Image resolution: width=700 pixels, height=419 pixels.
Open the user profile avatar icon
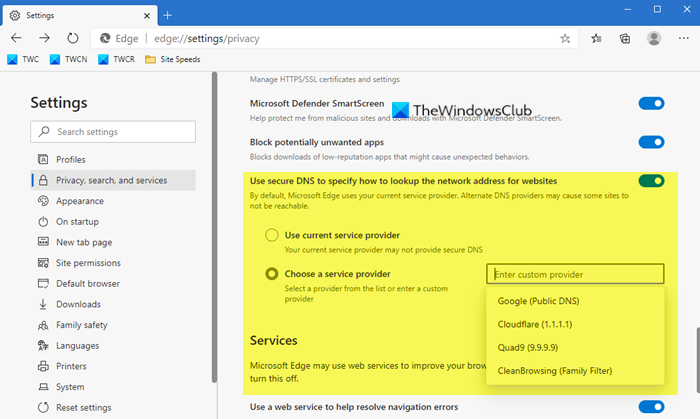click(x=654, y=38)
